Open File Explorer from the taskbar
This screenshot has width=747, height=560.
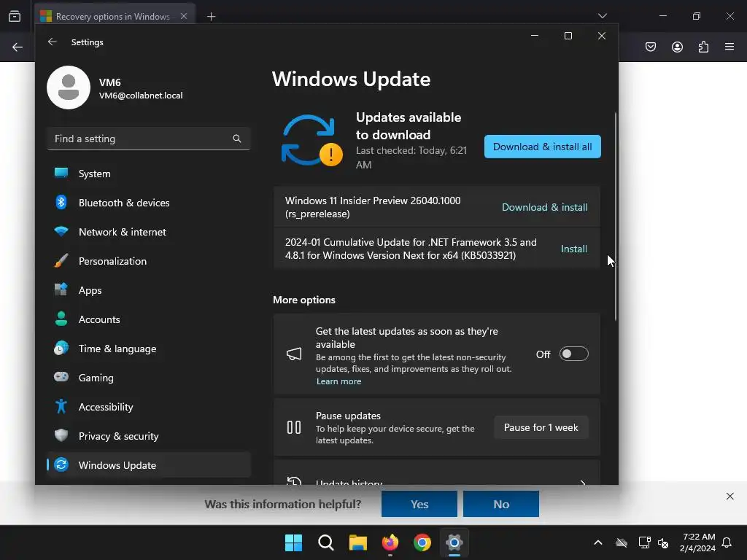point(357,542)
